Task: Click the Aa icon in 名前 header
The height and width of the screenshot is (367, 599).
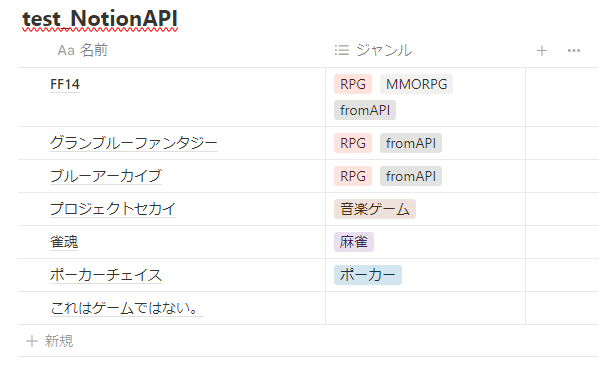Action: (x=66, y=50)
